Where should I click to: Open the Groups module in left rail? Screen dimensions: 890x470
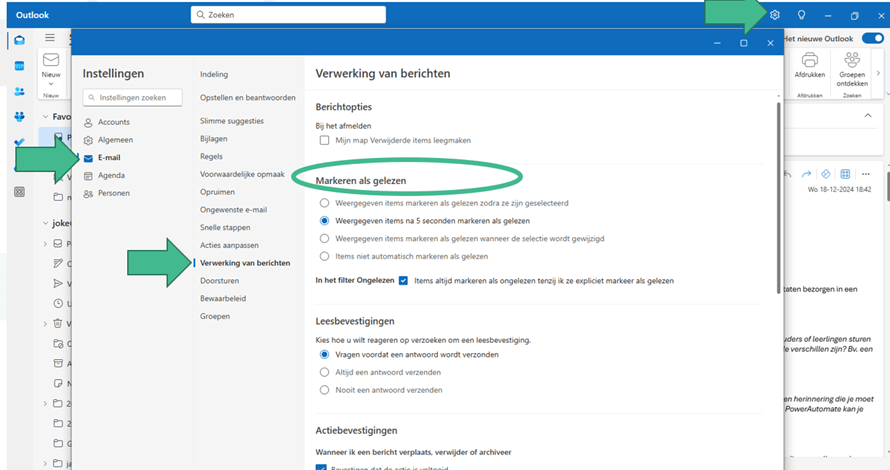click(x=19, y=116)
